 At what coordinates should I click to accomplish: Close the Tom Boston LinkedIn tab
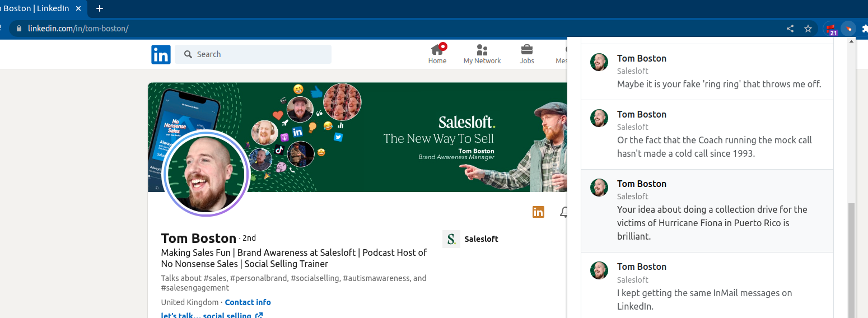coord(78,8)
